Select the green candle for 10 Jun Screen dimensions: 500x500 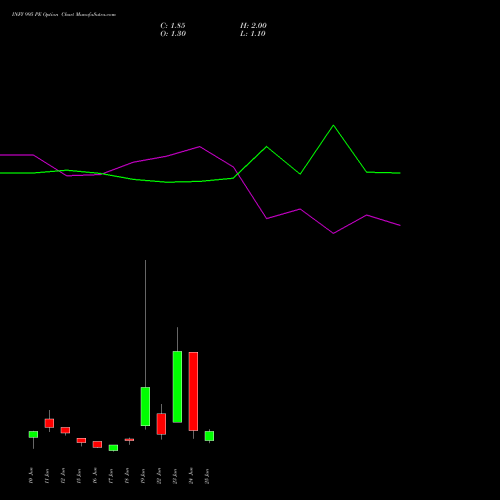point(33,434)
